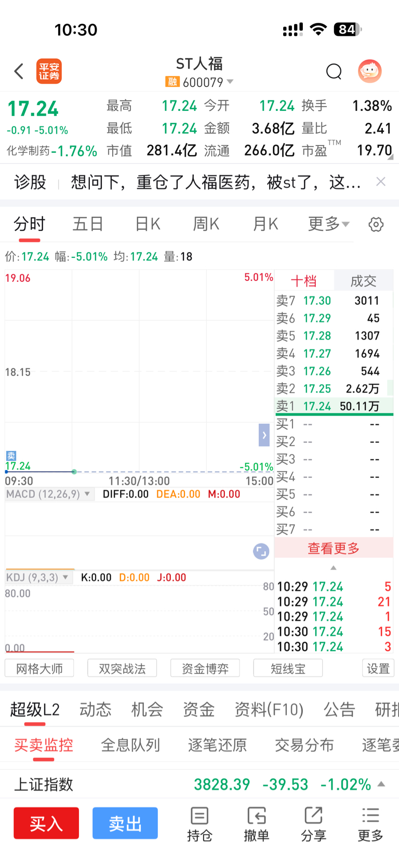399x868 pixels.
Task: Expand 上证指数 bar up arrow
Action: pos(381,784)
